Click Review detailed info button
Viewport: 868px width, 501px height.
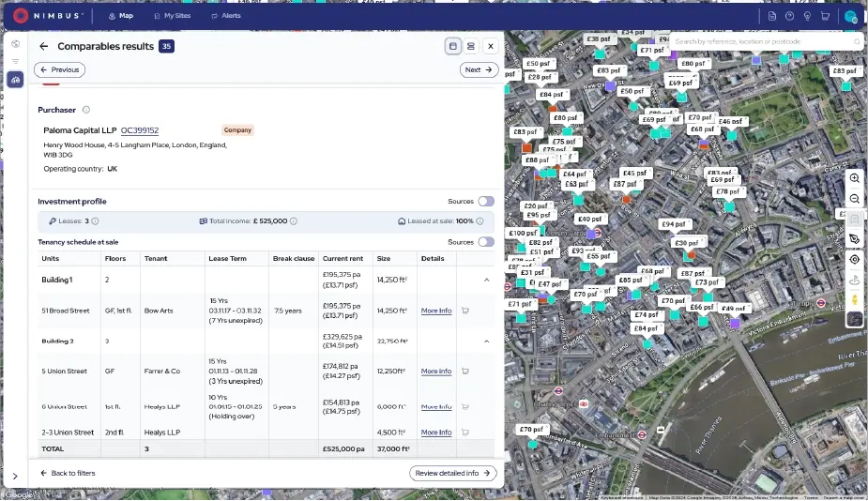coord(453,473)
